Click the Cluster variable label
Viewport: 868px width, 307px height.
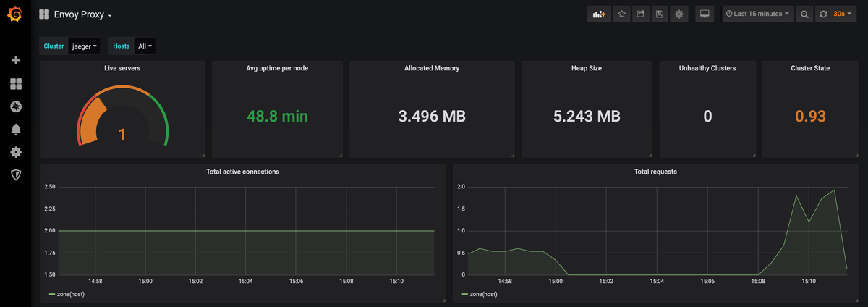pos(54,46)
